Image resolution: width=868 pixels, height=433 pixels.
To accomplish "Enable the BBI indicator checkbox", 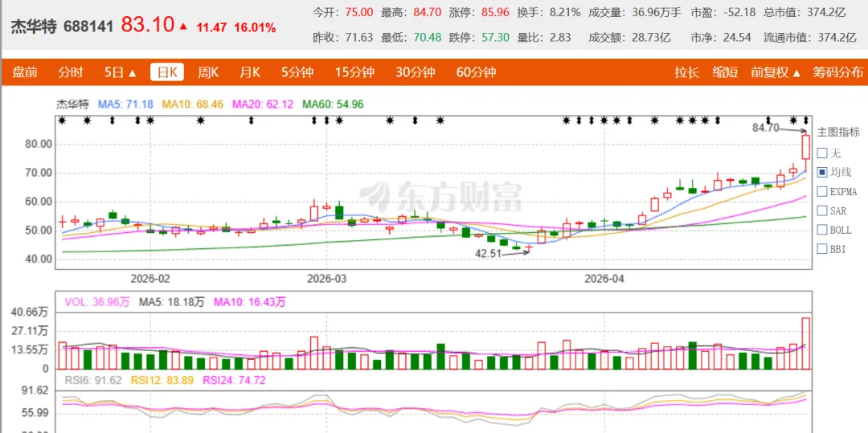I will tap(822, 248).
